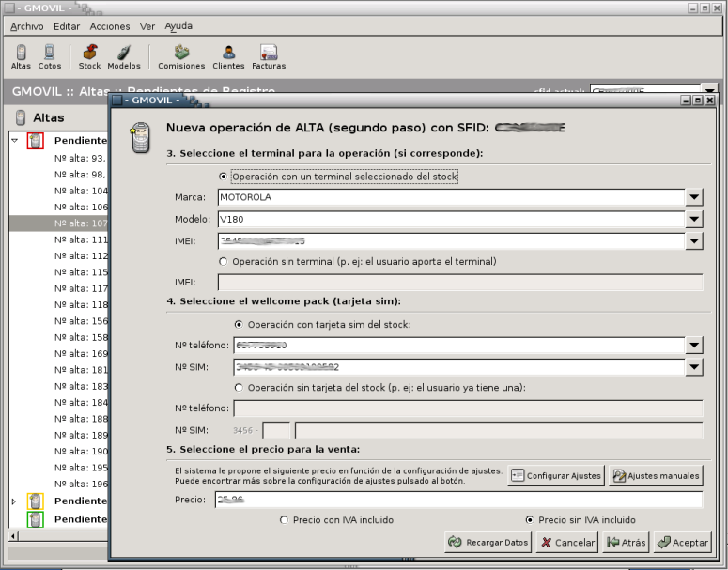728x570 pixels.
Task: Select highlighted tree row Nº alta: 107
Action: (59, 223)
